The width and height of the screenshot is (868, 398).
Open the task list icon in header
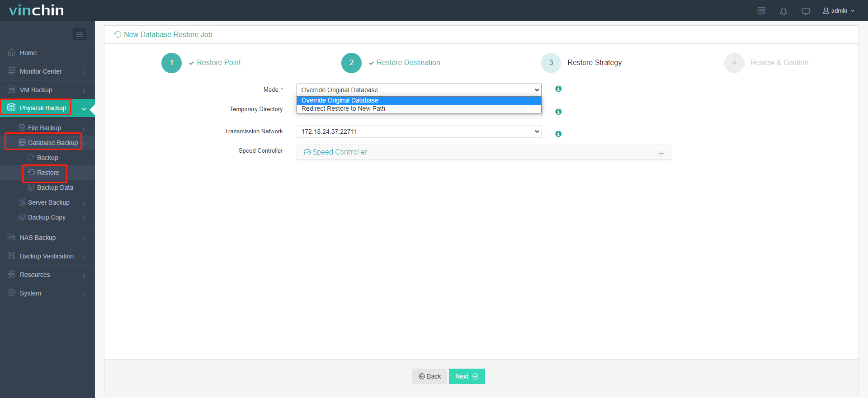click(x=761, y=10)
